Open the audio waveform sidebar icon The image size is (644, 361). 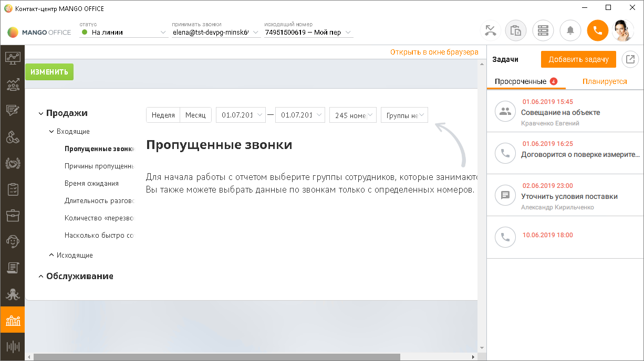pyautogui.click(x=13, y=347)
